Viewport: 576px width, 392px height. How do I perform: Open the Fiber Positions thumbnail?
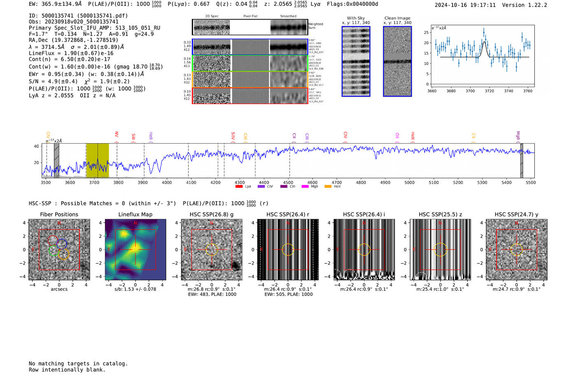[x=59, y=249]
